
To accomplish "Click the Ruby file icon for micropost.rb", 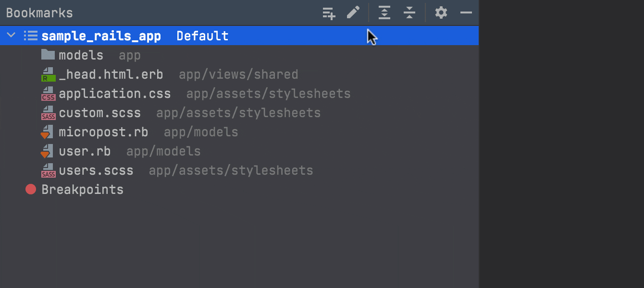I will 47,132.
